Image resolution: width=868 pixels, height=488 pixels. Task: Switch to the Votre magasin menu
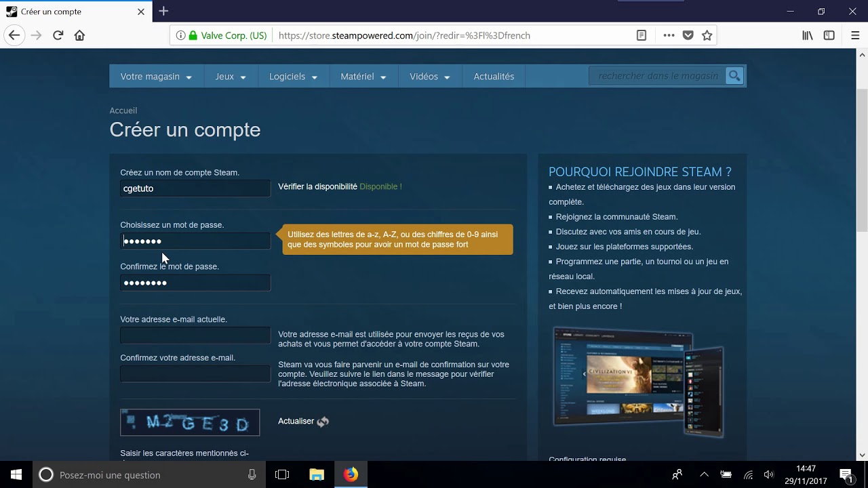pos(155,76)
